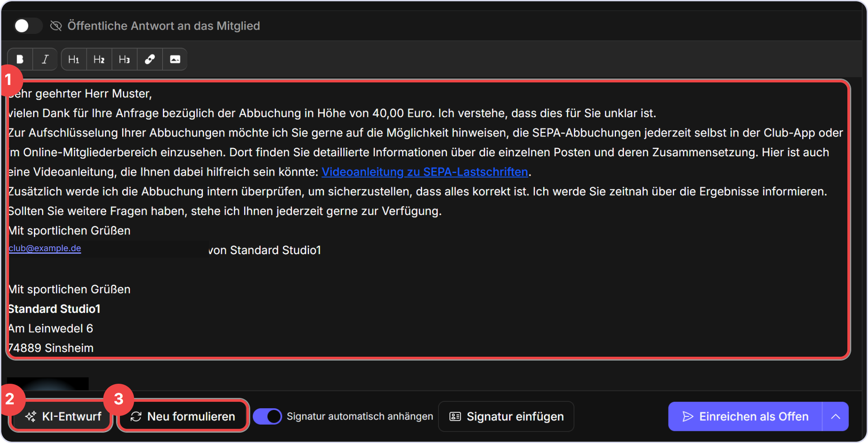Toggle bold formatting

tap(20, 59)
